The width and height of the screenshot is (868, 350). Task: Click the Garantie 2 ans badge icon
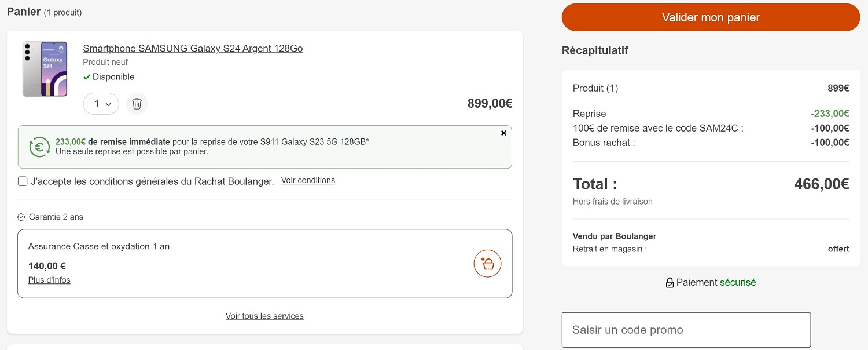click(x=21, y=217)
